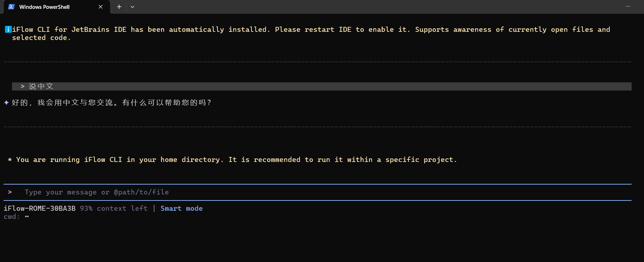Click the prompt chevron in the message box

click(10, 192)
